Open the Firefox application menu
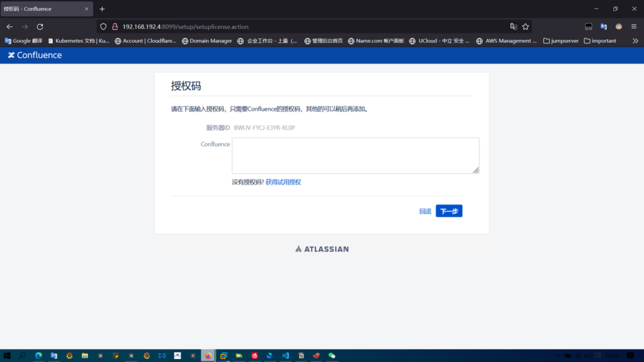The width and height of the screenshot is (644, 362). click(634, 26)
